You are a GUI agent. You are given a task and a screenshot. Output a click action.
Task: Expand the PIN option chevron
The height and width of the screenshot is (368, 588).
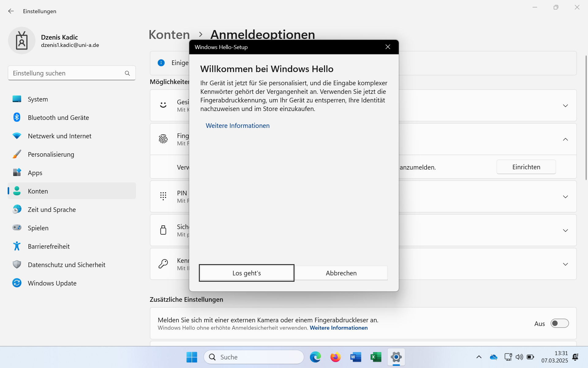click(565, 197)
